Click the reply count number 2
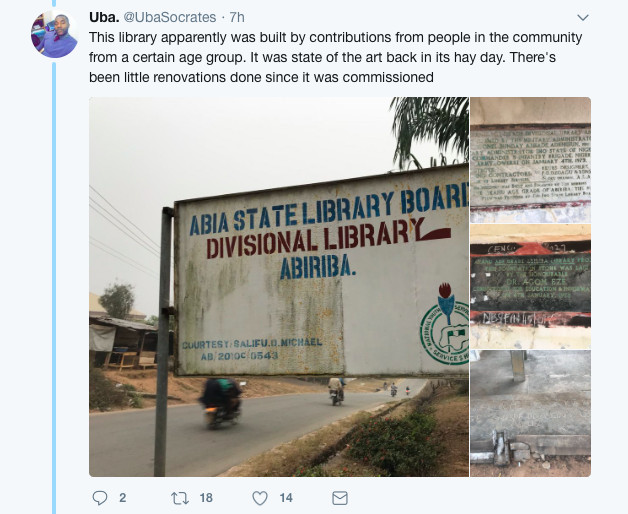Viewport: 628px width, 514px height. 123,498
